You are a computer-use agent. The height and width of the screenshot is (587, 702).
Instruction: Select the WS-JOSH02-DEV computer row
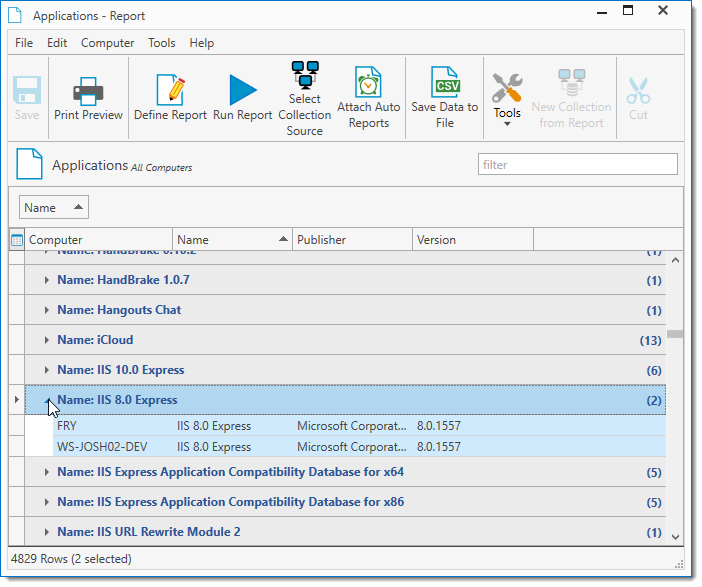[x=359, y=447]
